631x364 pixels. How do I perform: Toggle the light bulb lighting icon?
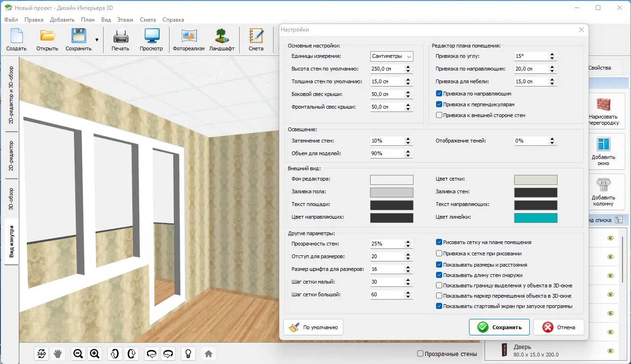click(x=188, y=353)
